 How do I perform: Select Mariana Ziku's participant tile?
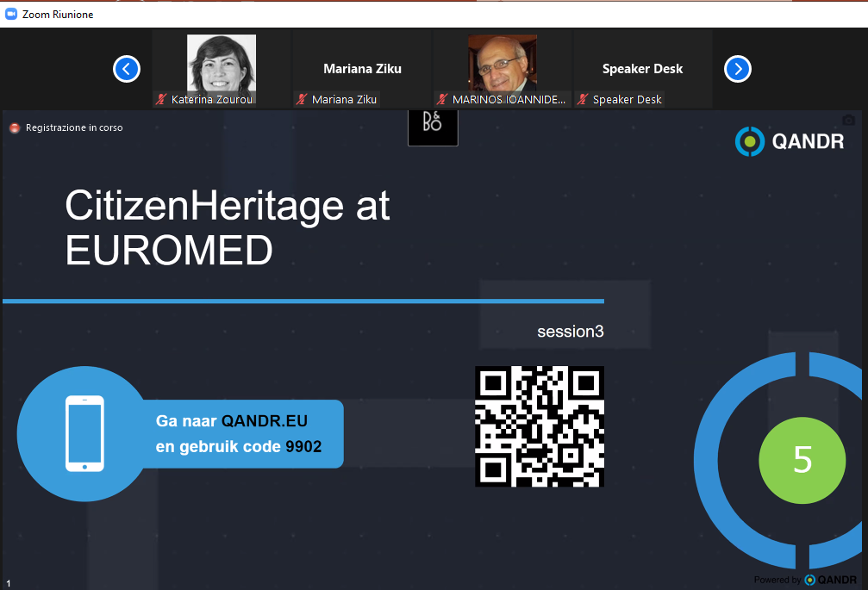(x=362, y=69)
